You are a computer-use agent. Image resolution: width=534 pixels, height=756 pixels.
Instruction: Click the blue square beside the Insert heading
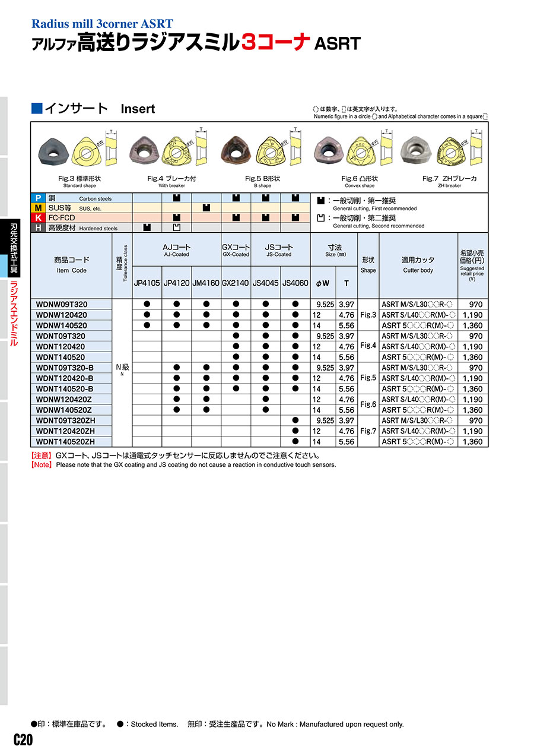click(37, 108)
